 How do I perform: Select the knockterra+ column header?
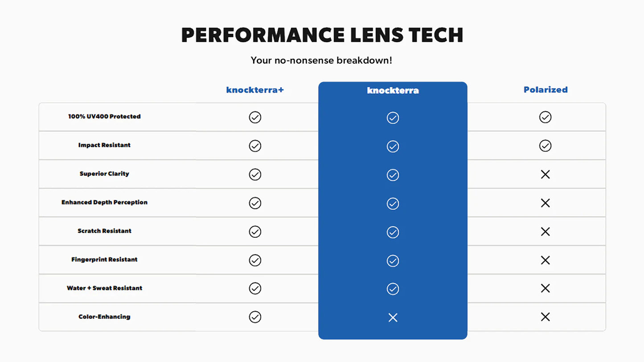pyautogui.click(x=255, y=90)
